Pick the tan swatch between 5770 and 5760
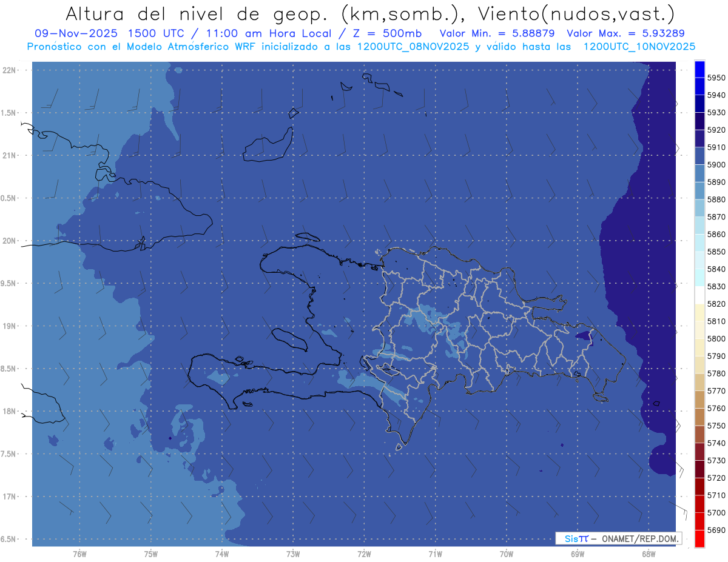Image resolution: width=728 pixels, height=562 pixels. pos(699,399)
